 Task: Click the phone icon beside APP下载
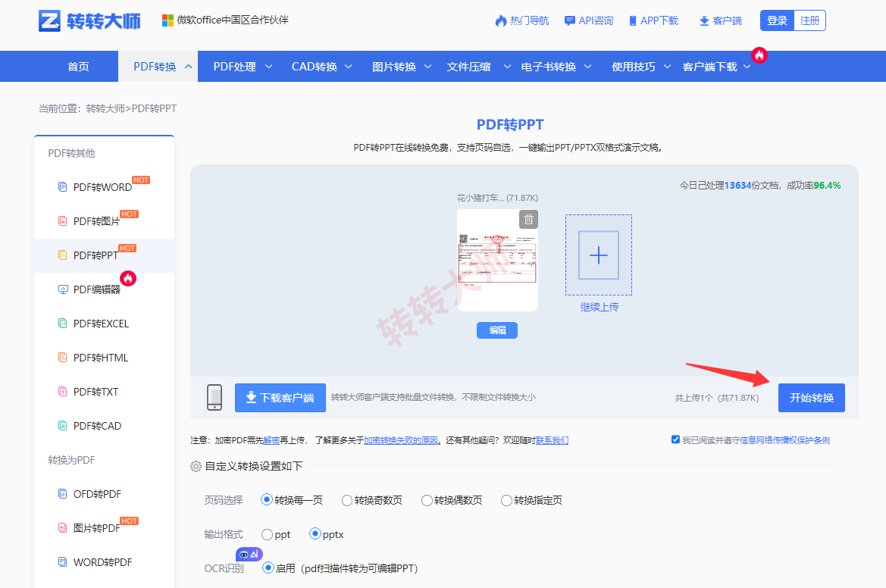click(633, 21)
